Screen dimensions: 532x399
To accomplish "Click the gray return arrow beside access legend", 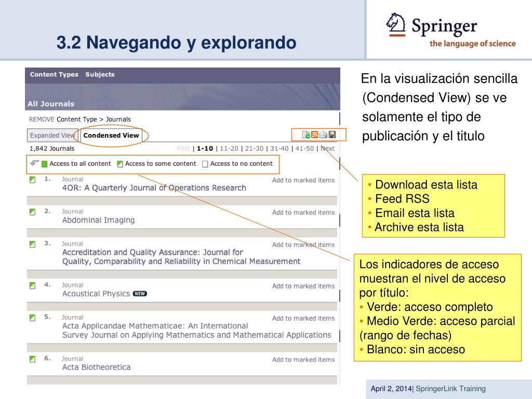I will point(34,163).
